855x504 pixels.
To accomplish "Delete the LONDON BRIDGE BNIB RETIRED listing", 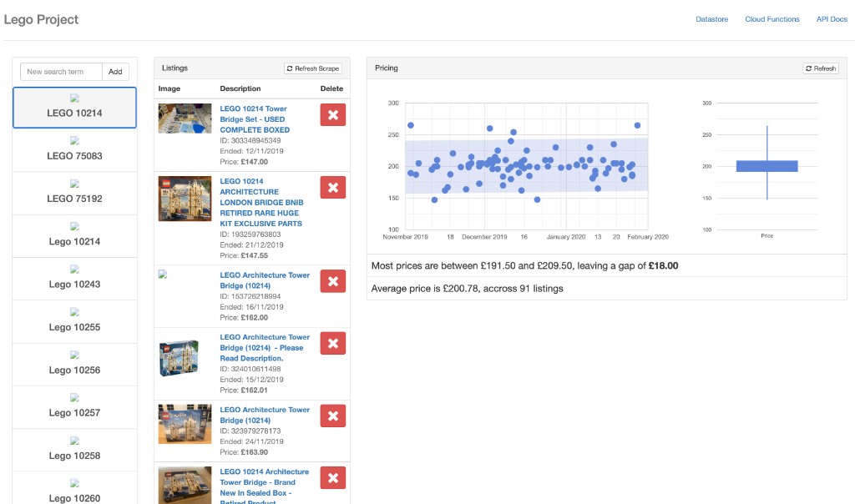I will coord(332,188).
